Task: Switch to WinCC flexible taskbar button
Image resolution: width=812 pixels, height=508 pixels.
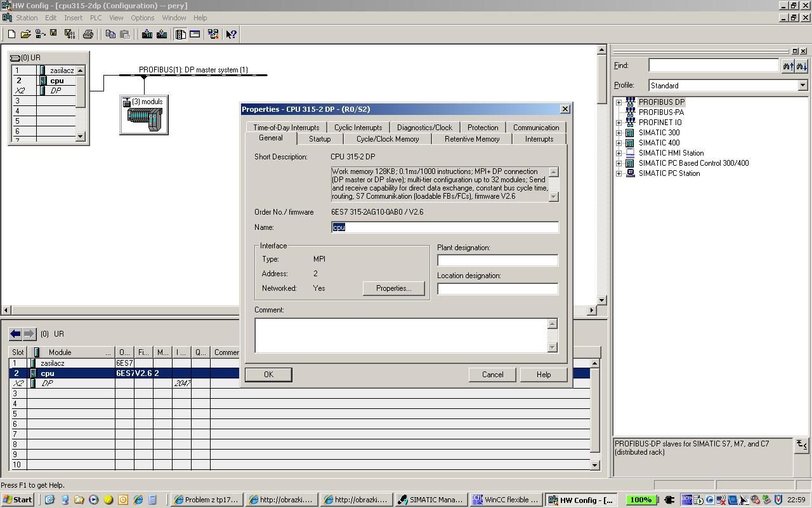Action: [x=506, y=500]
